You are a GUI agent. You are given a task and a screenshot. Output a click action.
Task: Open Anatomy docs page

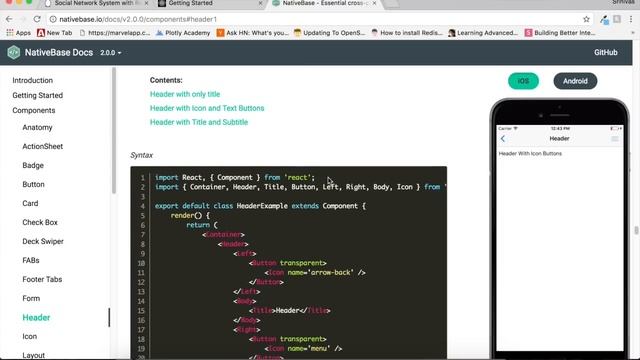coord(38,127)
